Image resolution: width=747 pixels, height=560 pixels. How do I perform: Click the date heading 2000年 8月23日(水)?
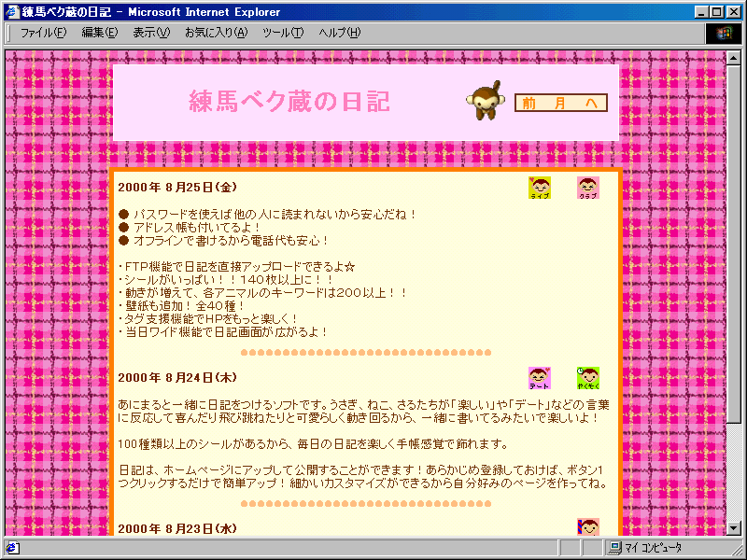177,528
